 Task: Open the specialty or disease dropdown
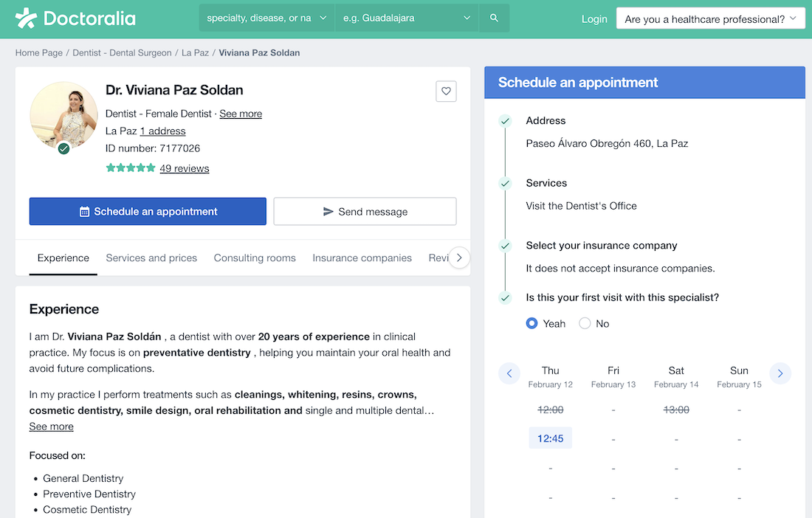coord(266,18)
